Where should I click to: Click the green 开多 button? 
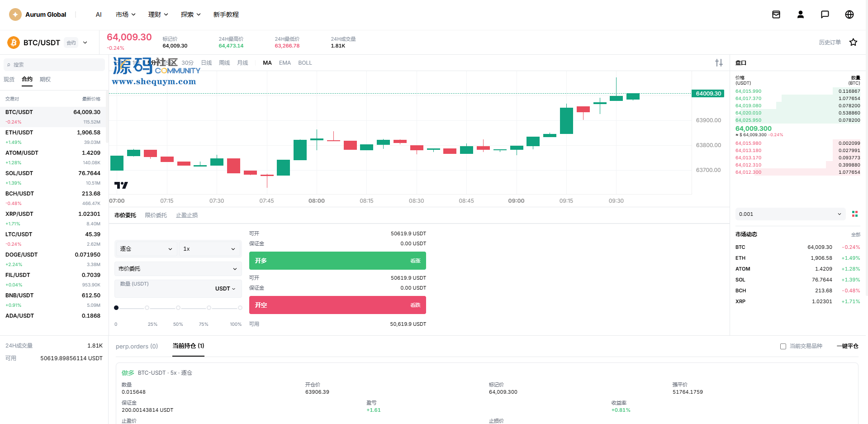click(x=337, y=261)
